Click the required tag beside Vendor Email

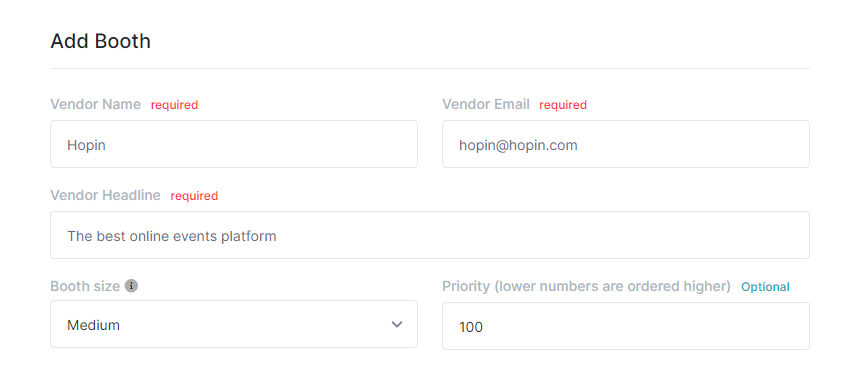[563, 105]
